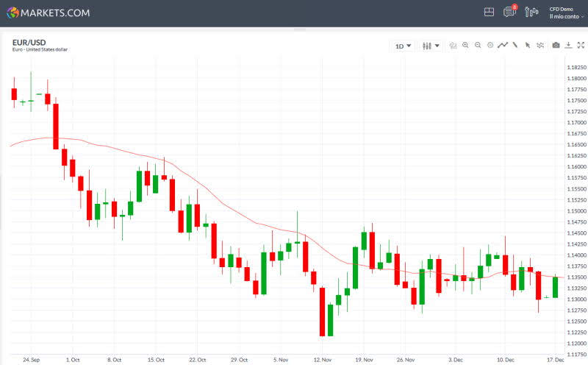Click the panel resize handle above chart
Image resolution: width=588 pixels, height=365 pixels.
pyautogui.click(x=299, y=29)
